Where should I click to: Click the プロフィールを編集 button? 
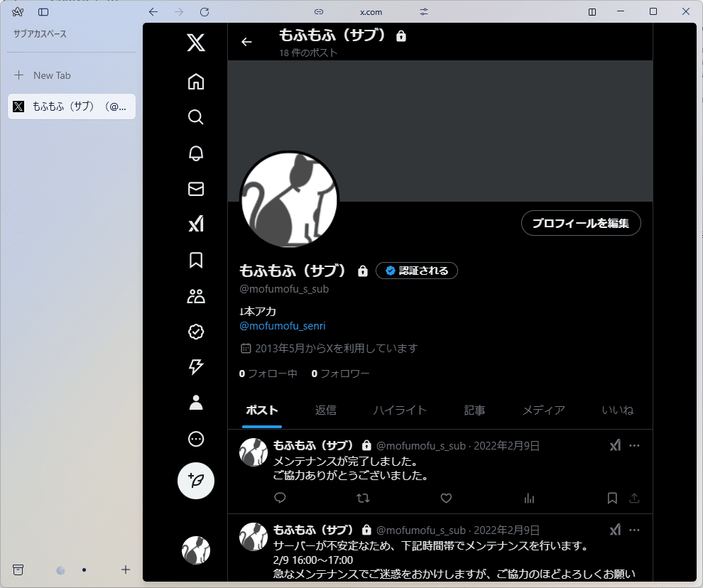point(581,223)
